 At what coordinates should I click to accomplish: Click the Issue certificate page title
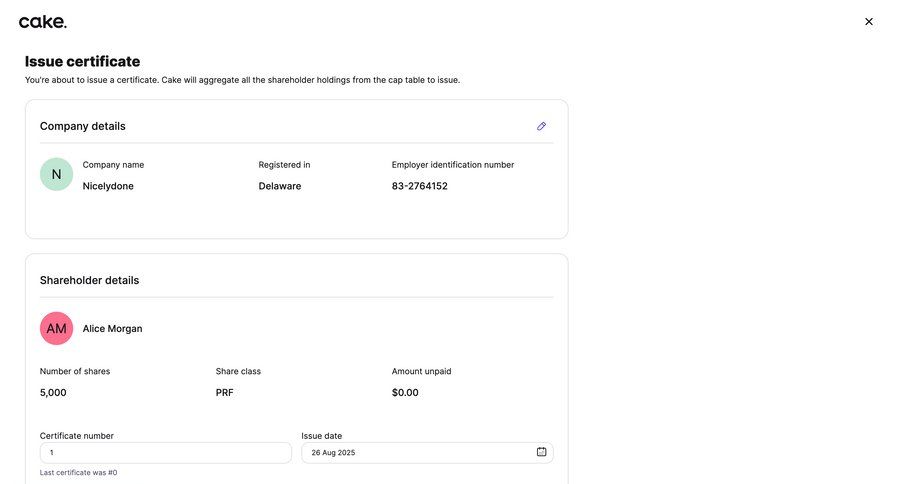(82, 62)
